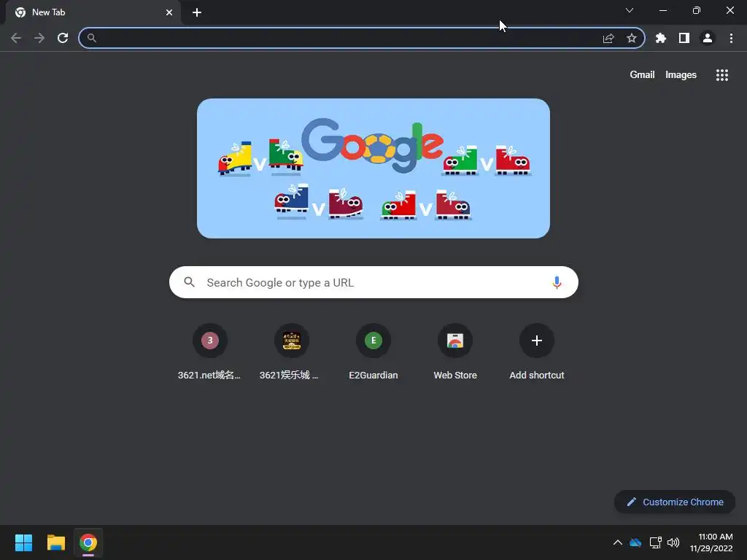The height and width of the screenshot is (560, 747).
Task: Open the profile avatar menu
Action: 708,38
